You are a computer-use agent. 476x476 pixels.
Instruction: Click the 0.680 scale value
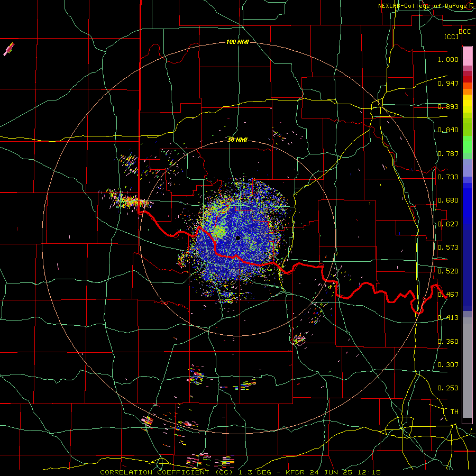tap(448, 200)
